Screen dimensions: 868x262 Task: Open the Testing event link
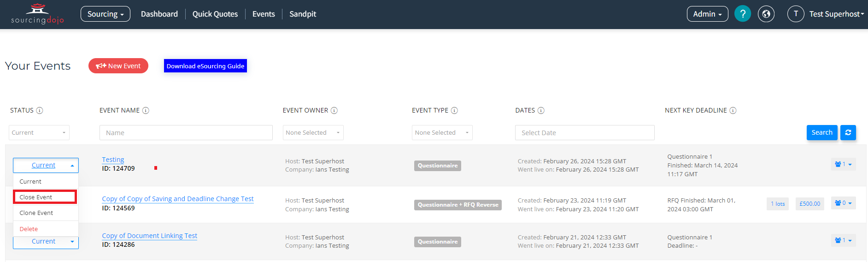click(113, 160)
